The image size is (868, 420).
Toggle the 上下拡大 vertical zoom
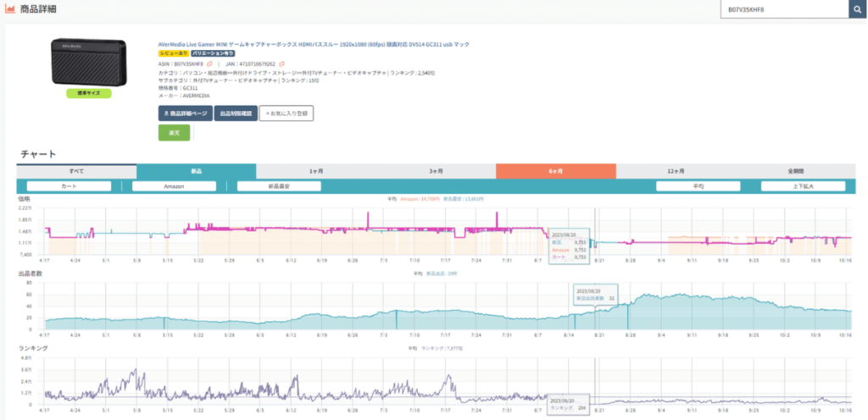click(x=804, y=186)
